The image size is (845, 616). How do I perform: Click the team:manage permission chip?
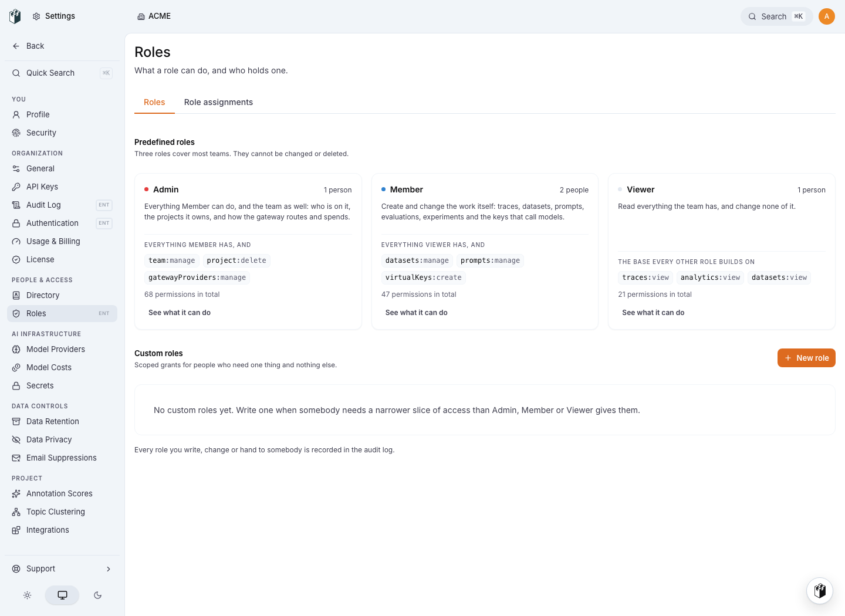[172, 260]
